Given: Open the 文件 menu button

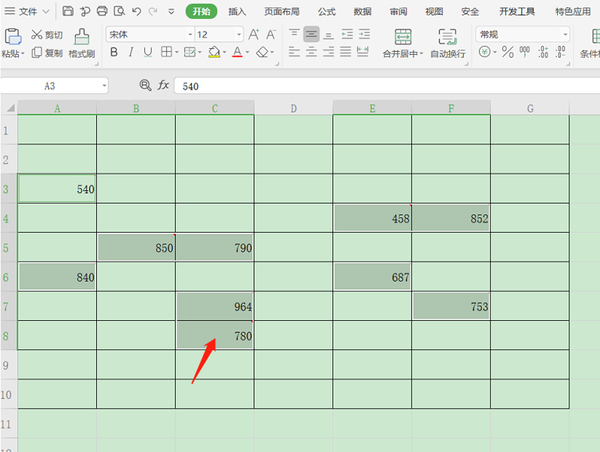Looking at the screenshot, I should pos(27,11).
